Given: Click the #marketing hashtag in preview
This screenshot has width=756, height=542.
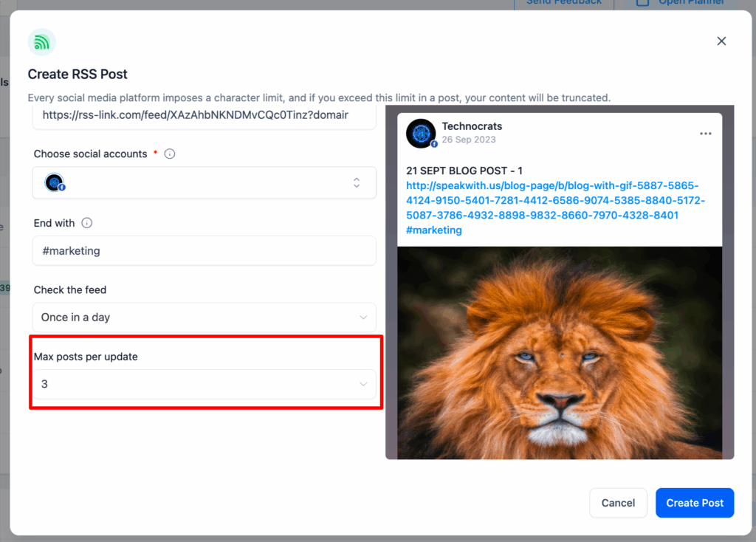Looking at the screenshot, I should [434, 230].
